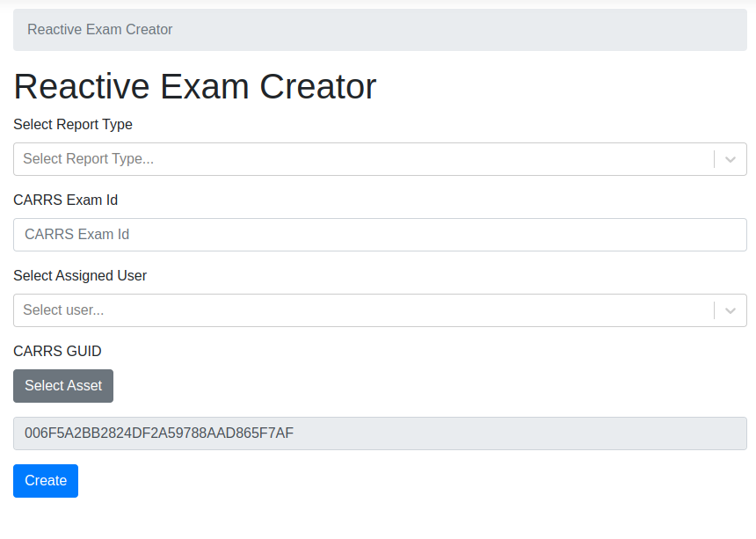This screenshot has width=756, height=539.
Task: Click inside the Select Report Type combo box
Action: 352,159
